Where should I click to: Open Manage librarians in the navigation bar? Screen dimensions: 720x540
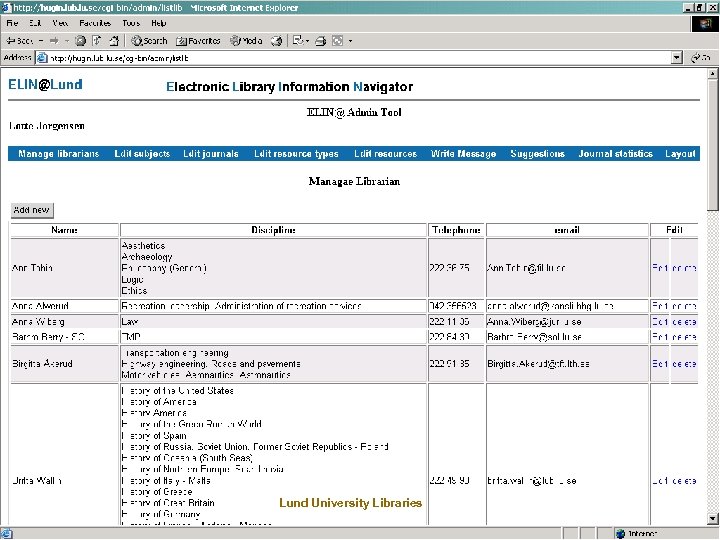click(59, 154)
